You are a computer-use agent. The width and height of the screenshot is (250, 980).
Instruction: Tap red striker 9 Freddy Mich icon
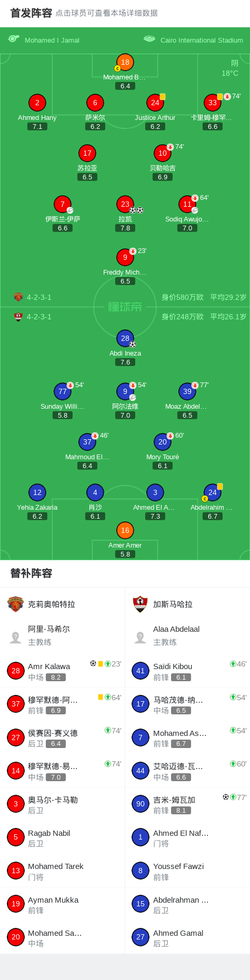[x=125, y=257]
